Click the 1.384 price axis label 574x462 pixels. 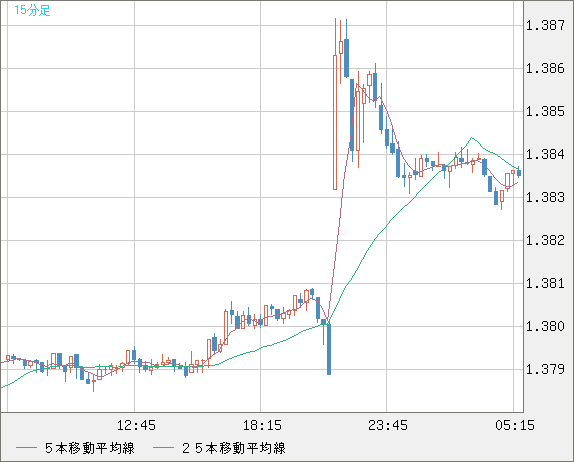coord(545,154)
